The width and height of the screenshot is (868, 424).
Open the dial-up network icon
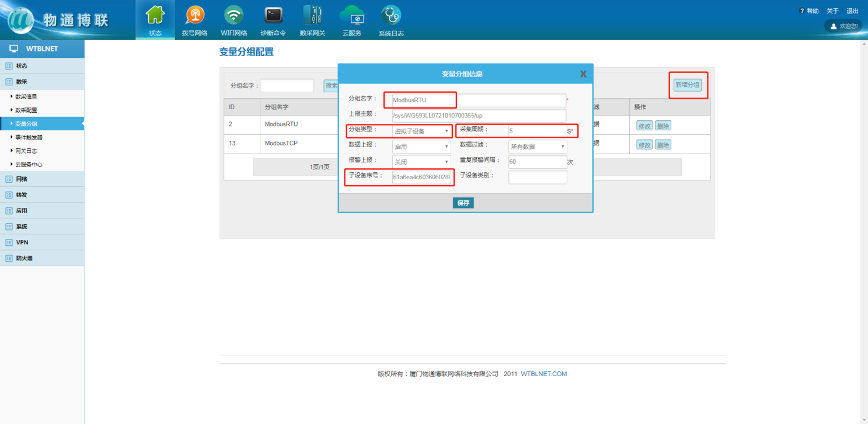click(x=194, y=15)
